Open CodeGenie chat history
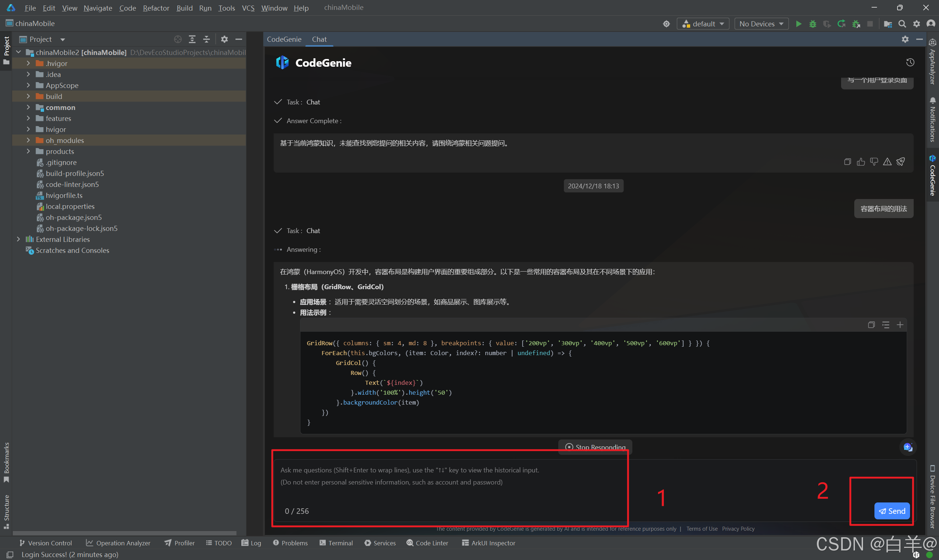939x560 pixels. point(910,62)
